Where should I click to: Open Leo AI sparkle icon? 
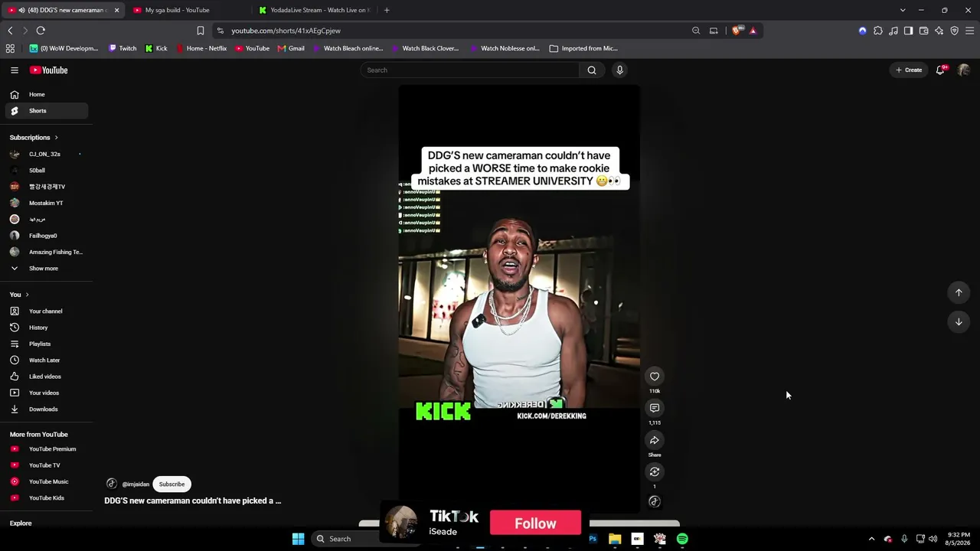pos(939,31)
